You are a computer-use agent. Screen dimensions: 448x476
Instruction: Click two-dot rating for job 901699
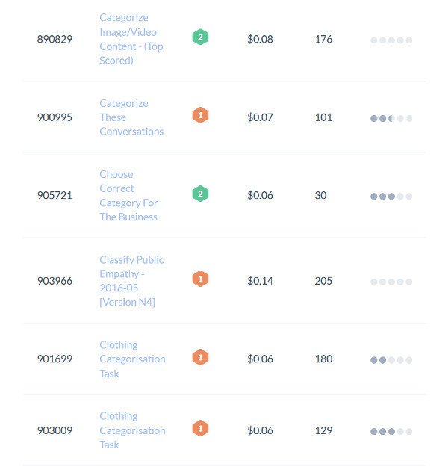[391, 360]
